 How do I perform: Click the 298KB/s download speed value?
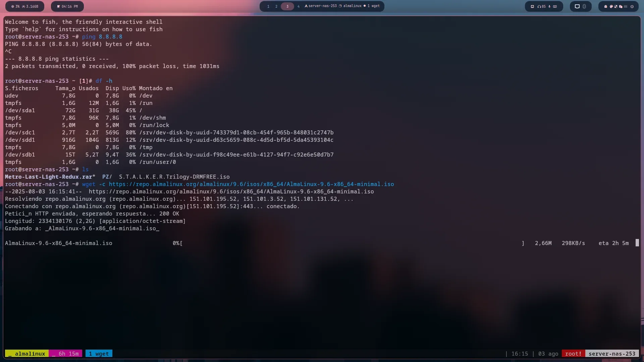(x=573, y=243)
